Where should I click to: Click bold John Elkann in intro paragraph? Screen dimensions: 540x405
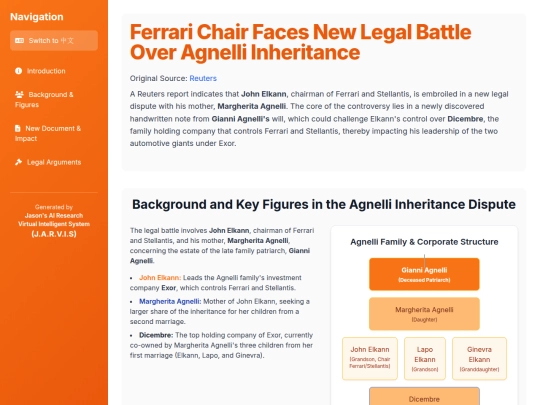tap(263, 94)
